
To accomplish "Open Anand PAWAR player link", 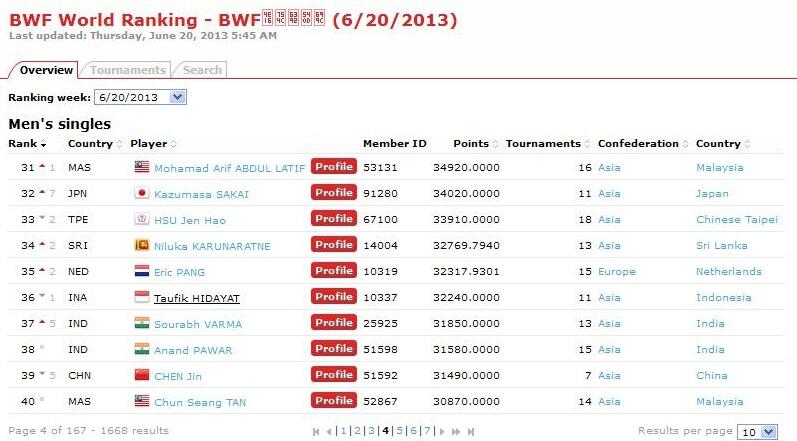I will pyautogui.click(x=193, y=350).
